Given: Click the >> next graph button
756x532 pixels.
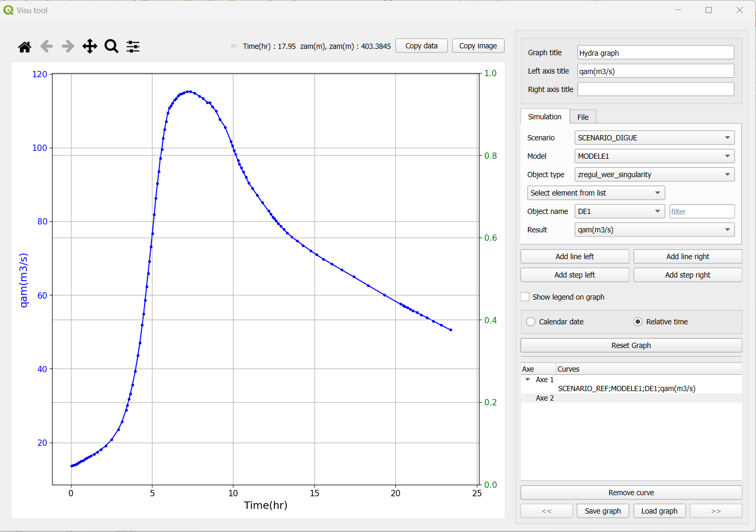Looking at the screenshot, I should click(716, 511).
